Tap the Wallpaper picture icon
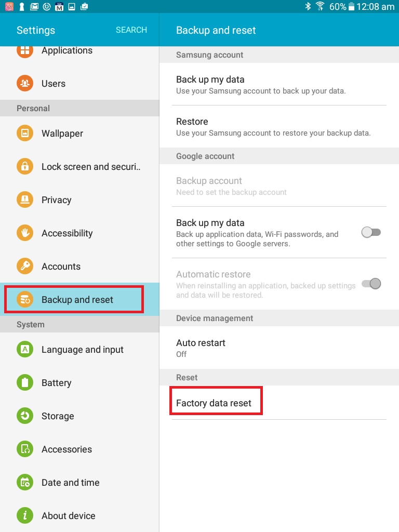Viewport: 399px width, 532px height. [x=25, y=133]
